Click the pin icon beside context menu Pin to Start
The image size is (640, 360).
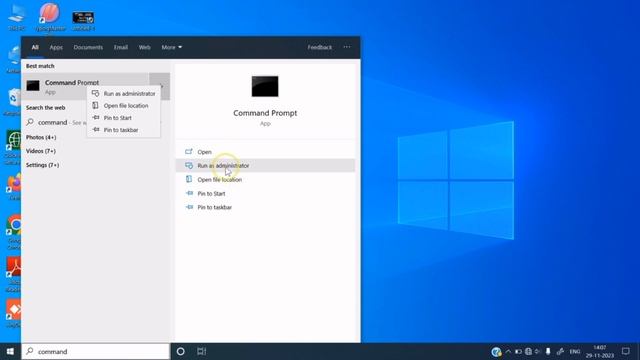[x=96, y=118]
